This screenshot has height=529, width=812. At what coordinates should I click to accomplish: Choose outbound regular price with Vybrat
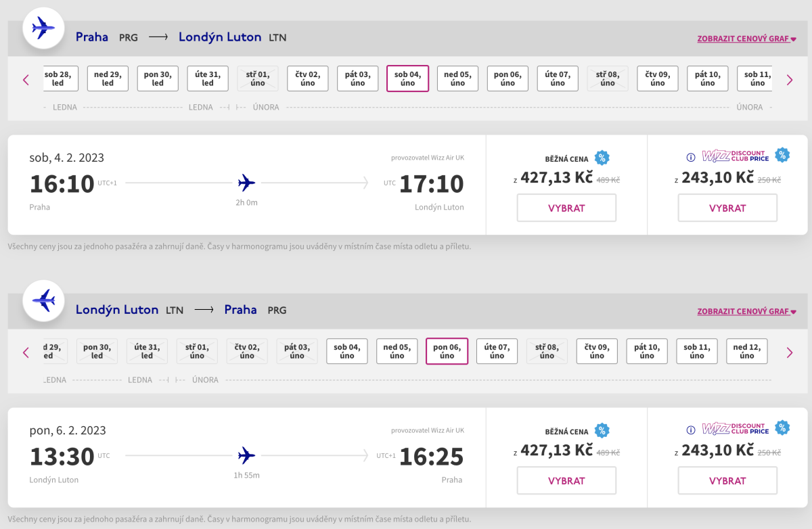coord(566,208)
